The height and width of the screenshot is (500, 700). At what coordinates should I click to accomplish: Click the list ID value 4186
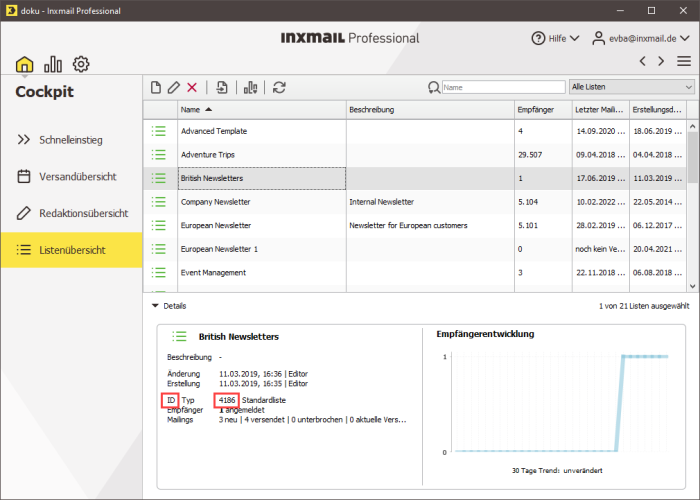227,400
